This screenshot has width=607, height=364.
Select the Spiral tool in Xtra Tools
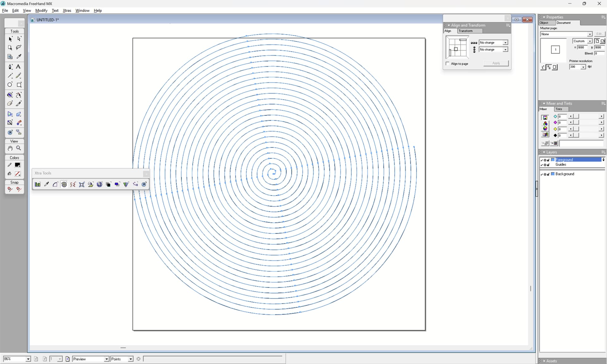point(64,185)
